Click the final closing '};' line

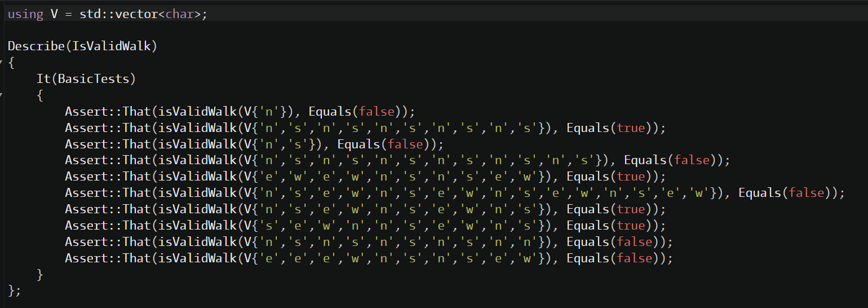pyautogui.click(x=15, y=292)
